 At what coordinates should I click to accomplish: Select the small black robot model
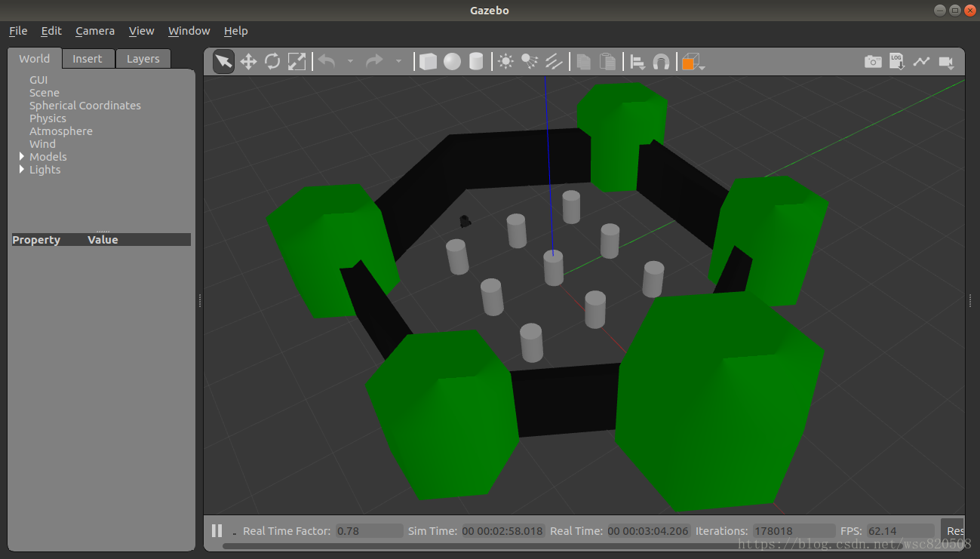(x=465, y=220)
